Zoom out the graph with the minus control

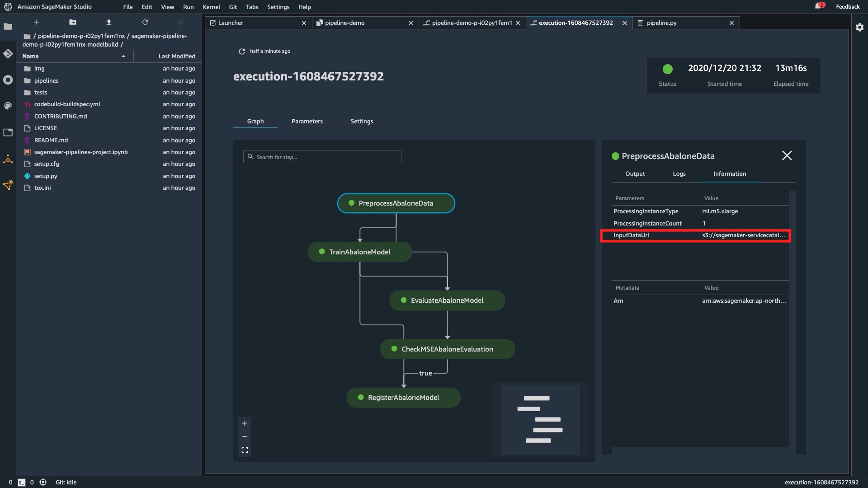point(245,436)
